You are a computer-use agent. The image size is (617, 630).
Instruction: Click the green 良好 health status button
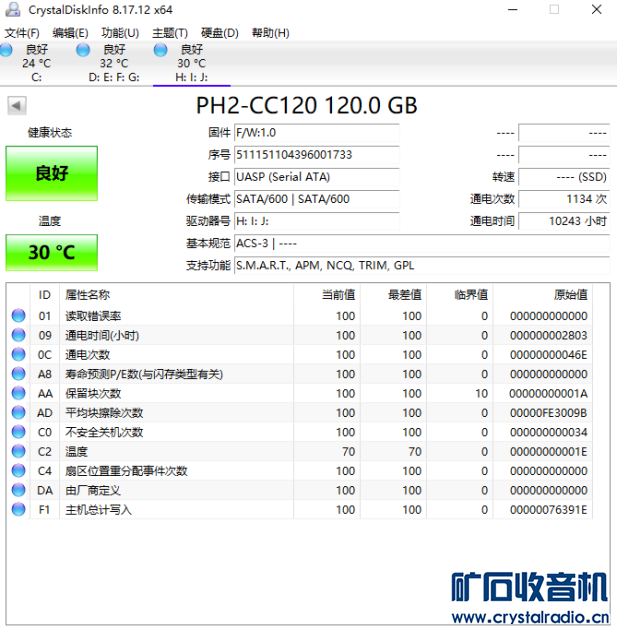pos(51,173)
